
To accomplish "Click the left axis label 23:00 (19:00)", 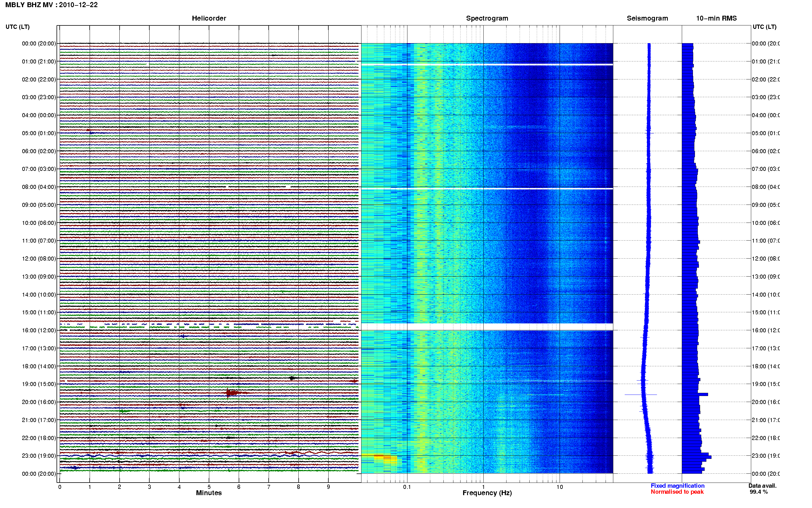I will 39,456.
